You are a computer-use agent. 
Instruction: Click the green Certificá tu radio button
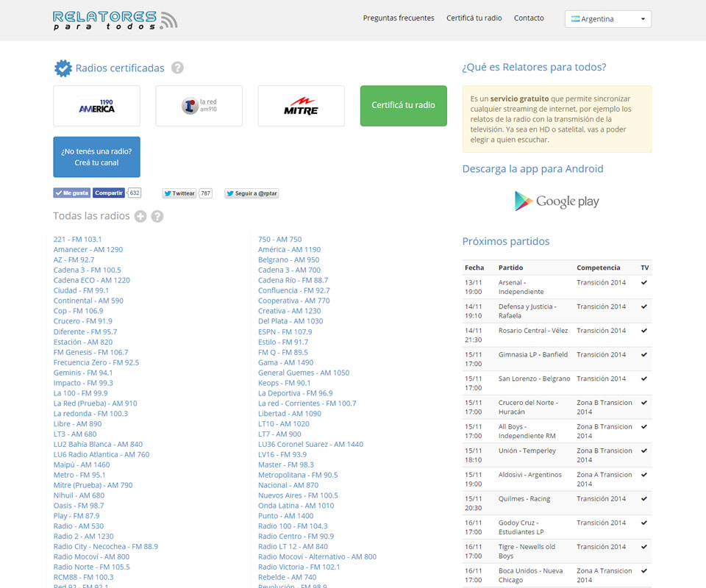[404, 106]
